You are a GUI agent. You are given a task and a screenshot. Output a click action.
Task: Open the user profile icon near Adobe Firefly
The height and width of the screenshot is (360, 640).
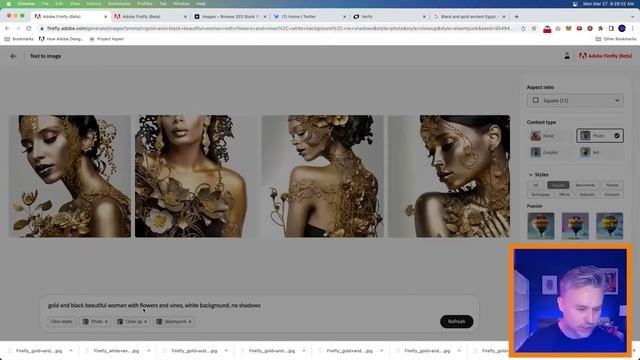click(567, 56)
